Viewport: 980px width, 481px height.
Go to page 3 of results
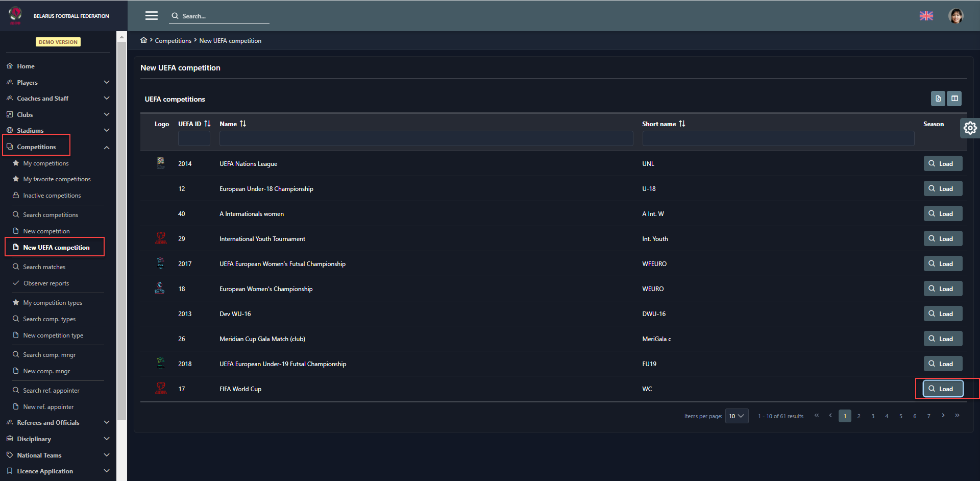873,416
